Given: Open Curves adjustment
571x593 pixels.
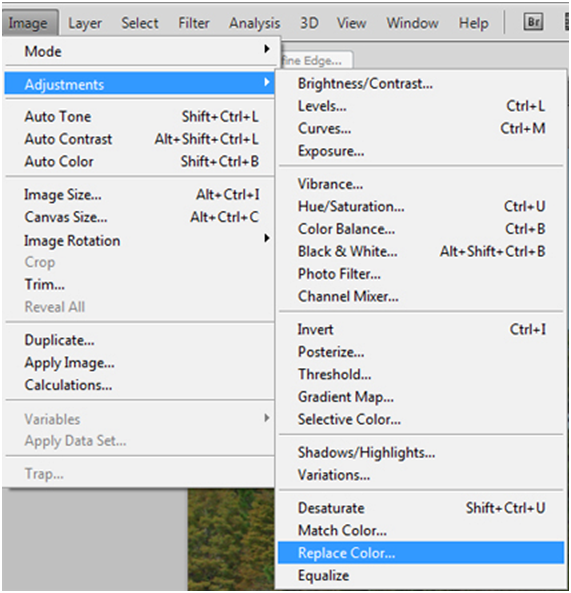Looking at the screenshot, I should (x=421, y=128).
